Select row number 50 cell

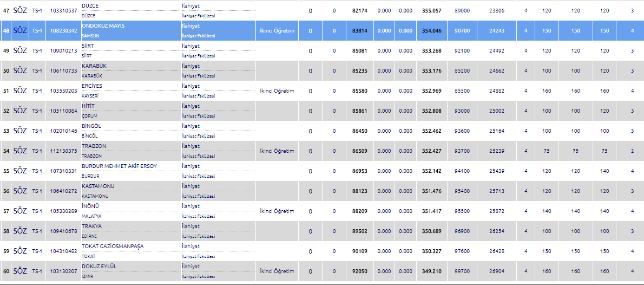[x=6, y=71]
